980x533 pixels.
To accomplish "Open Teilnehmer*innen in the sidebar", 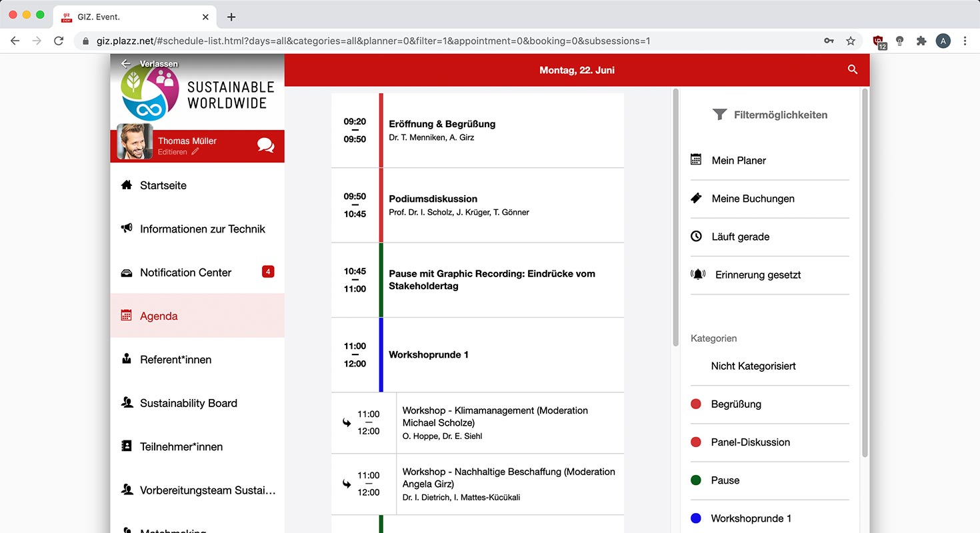I will [x=197, y=446].
